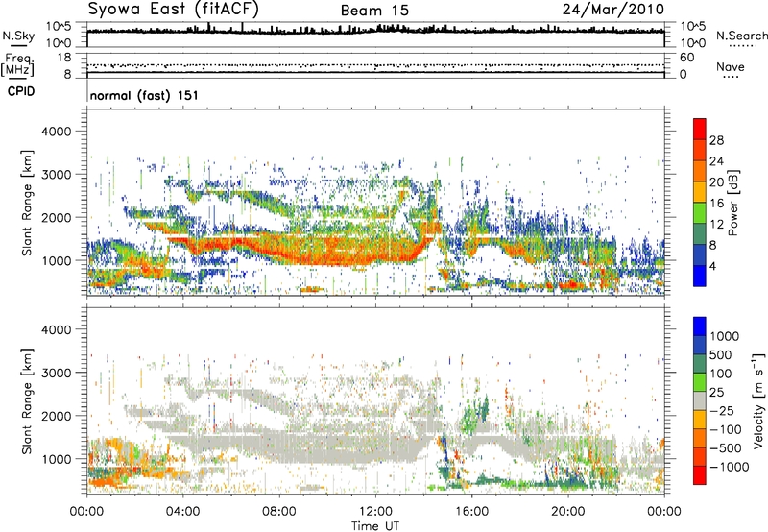The image size is (768, 532).
Task: Click the 'N.Sky' legend label
Action: (x=18, y=36)
